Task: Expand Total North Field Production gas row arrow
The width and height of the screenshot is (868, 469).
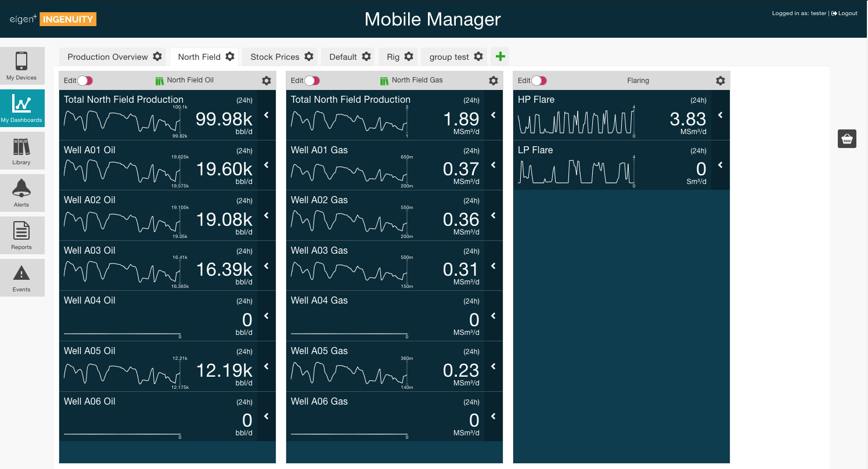Action: (494, 115)
